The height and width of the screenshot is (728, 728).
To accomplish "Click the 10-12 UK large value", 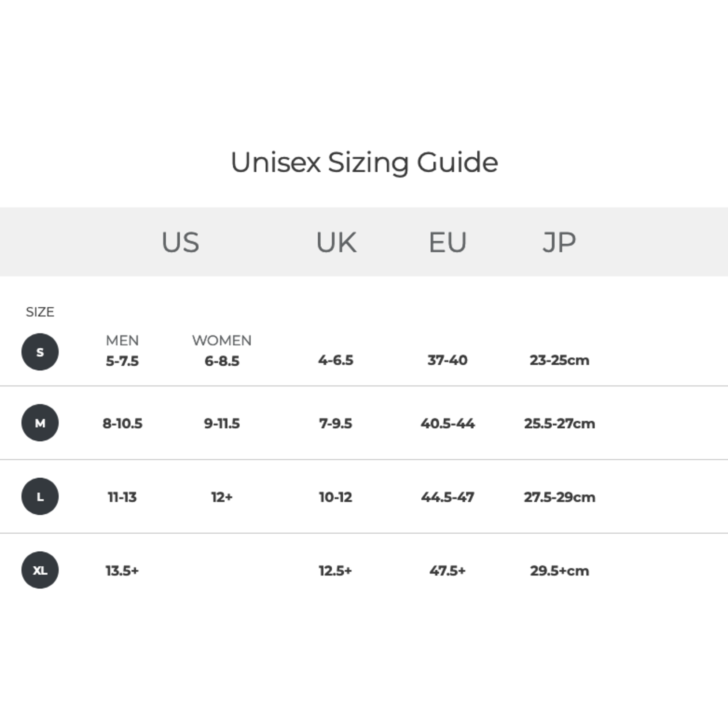I will point(335,497).
